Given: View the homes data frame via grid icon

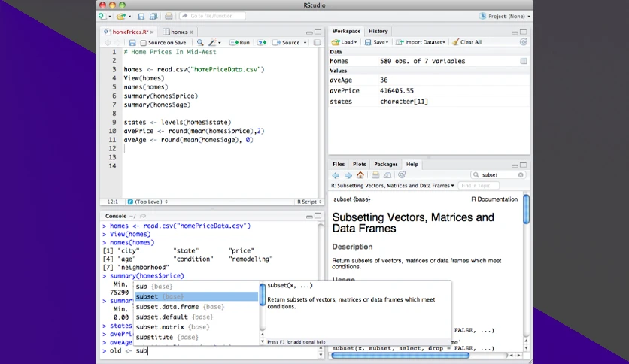Looking at the screenshot, I should tap(524, 61).
